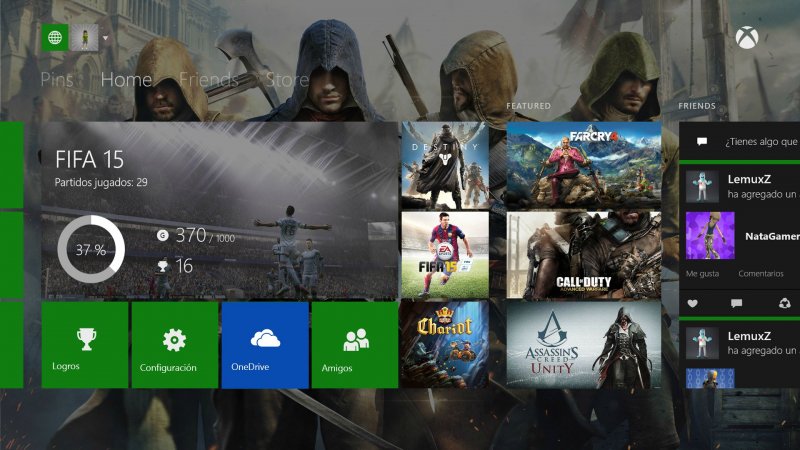This screenshot has width=800, height=450.
Task: Open the OneDrive tile
Action: tap(265, 345)
